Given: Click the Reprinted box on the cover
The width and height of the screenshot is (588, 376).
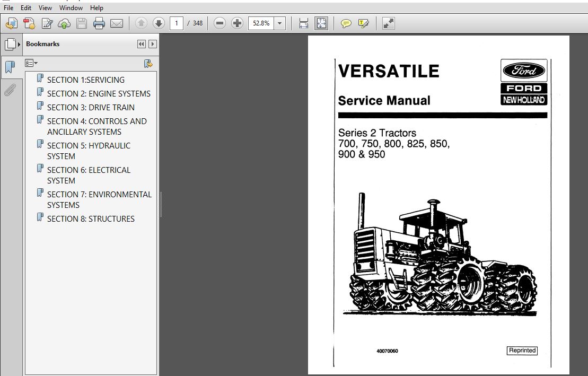Looking at the screenshot, I should [522, 351].
